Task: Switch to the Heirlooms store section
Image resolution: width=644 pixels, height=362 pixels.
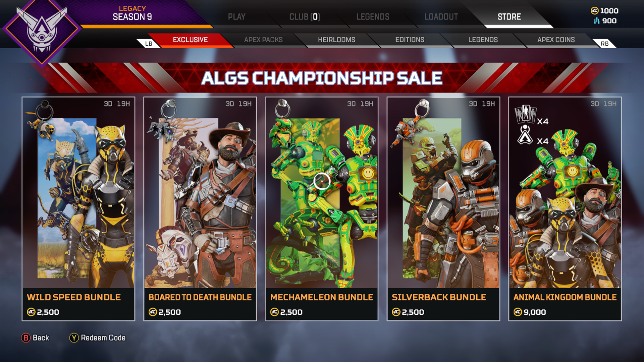Action: click(336, 40)
